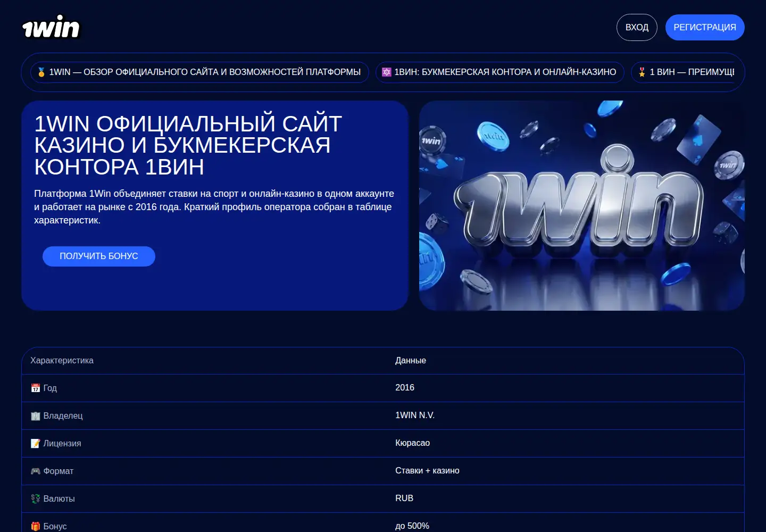
Task: Click the Характеристика column header
Action: 62,360
